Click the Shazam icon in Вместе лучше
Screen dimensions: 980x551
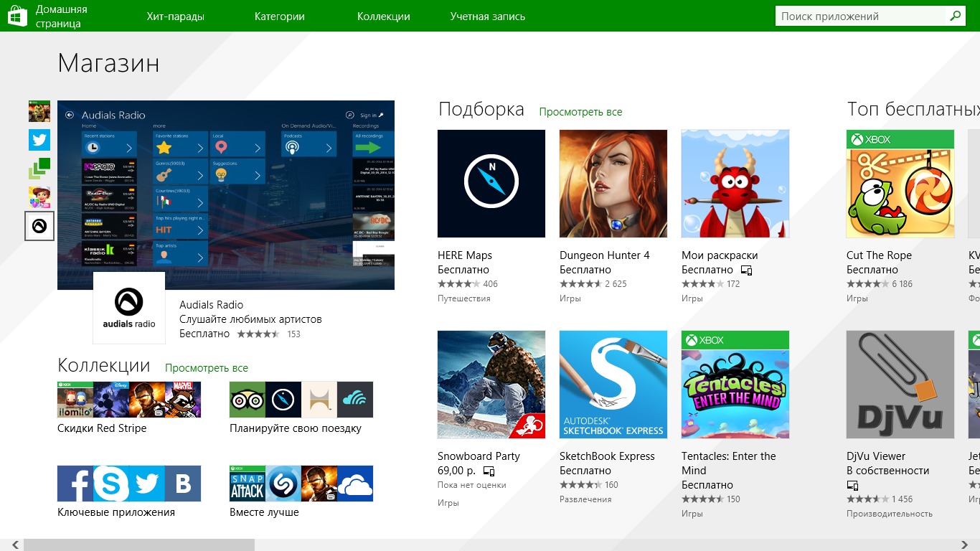(283, 484)
